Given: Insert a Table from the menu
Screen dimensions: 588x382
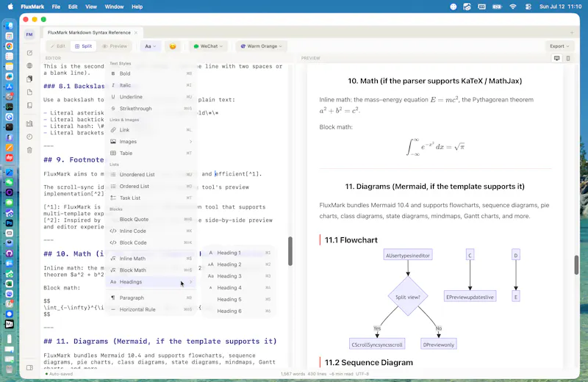Looking at the screenshot, I should click(x=151, y=153).
